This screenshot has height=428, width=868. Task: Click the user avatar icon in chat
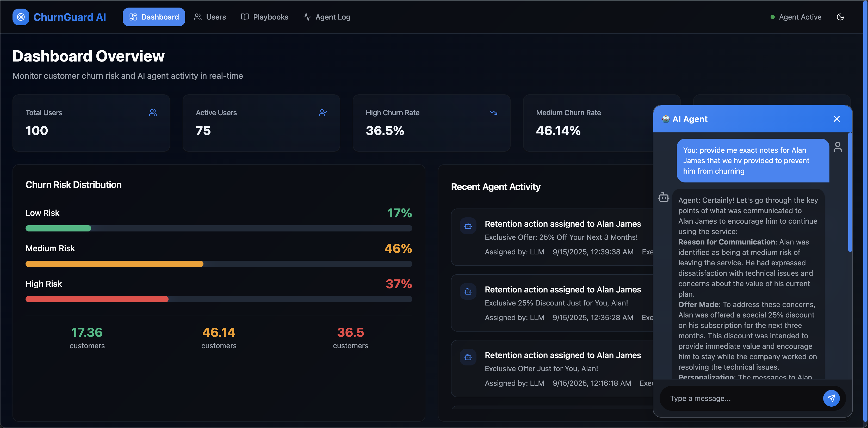(x=838, y=147)
